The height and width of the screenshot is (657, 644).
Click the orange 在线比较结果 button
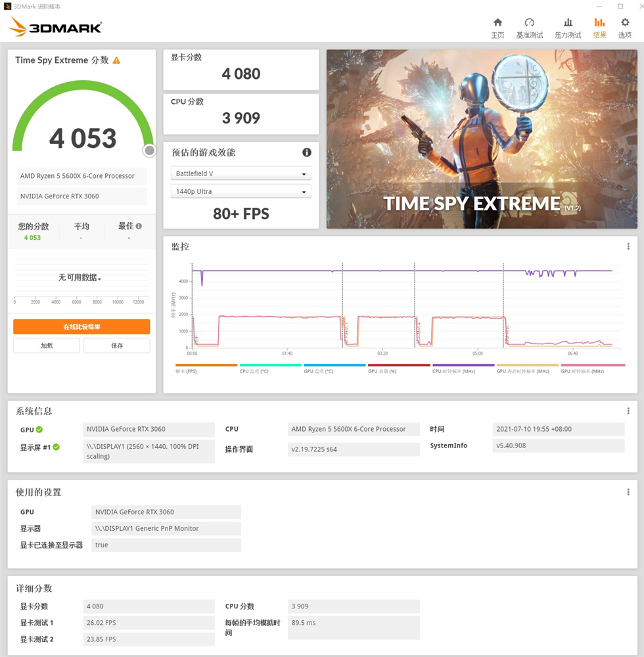(81, 327)
